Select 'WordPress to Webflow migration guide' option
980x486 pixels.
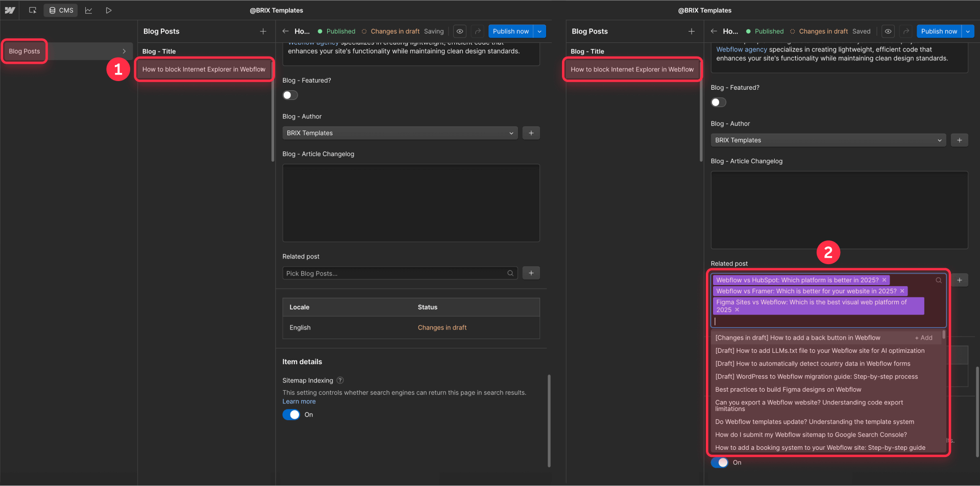pyautogui.click(x=826, y=377)
